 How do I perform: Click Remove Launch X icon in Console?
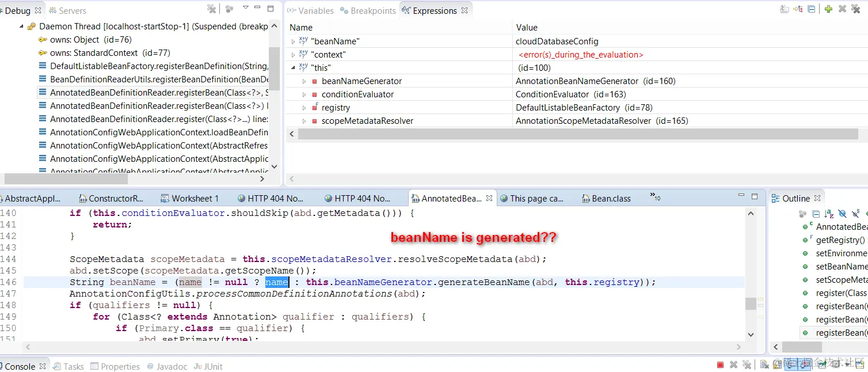pos(733,365)
